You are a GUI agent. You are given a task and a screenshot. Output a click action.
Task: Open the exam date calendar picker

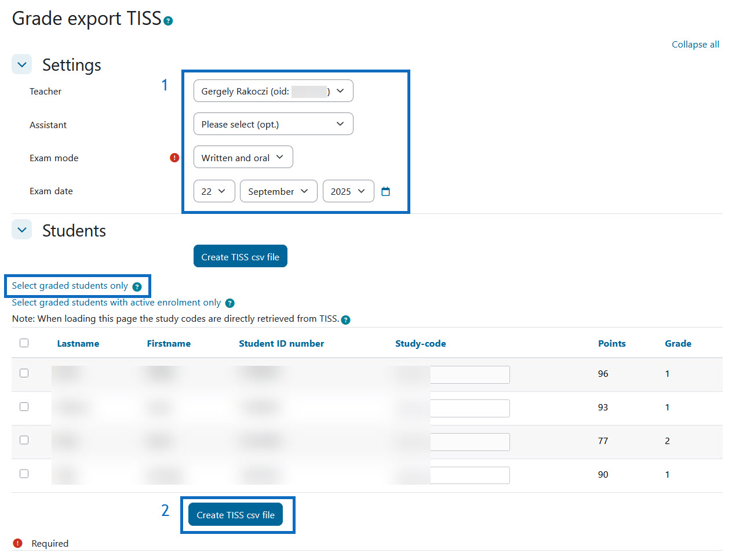386,191
